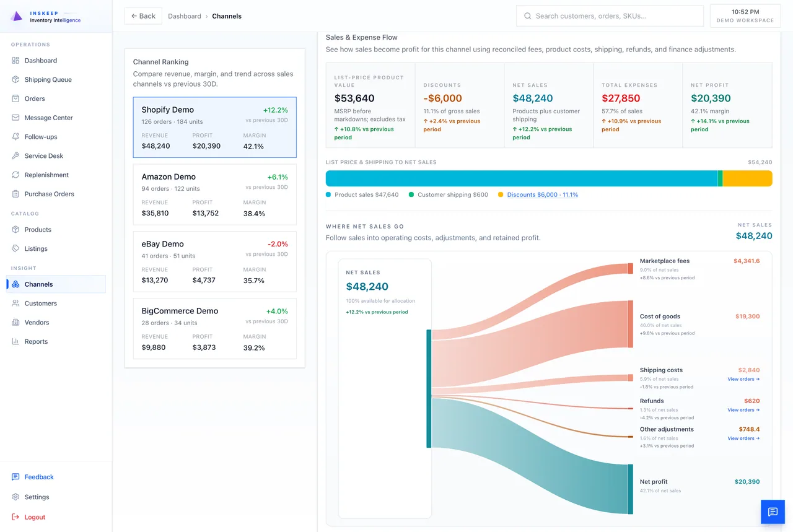Open Reports in the sidebar
The image size is (793, 532).
click(56, 341)
